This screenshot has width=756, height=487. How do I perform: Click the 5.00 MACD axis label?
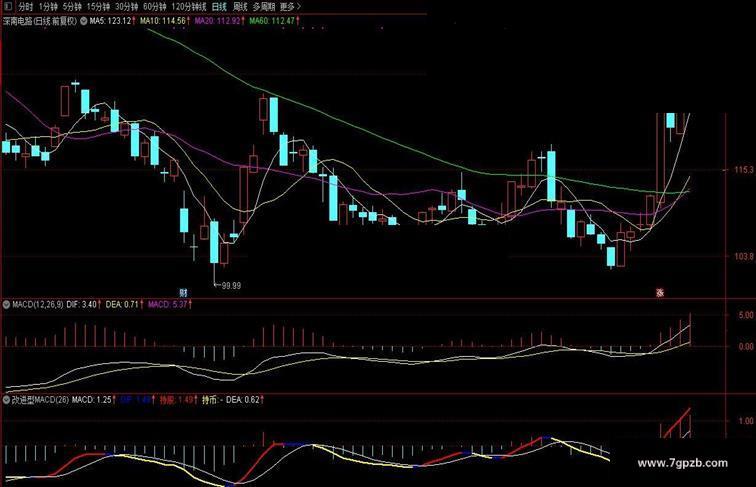point(745,315)
